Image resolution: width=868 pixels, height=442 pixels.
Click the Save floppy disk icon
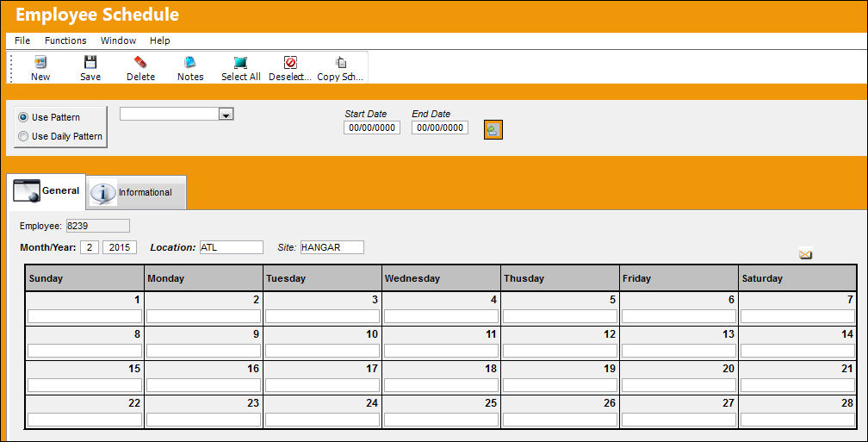pyautogui.click(x=90, y=62)
